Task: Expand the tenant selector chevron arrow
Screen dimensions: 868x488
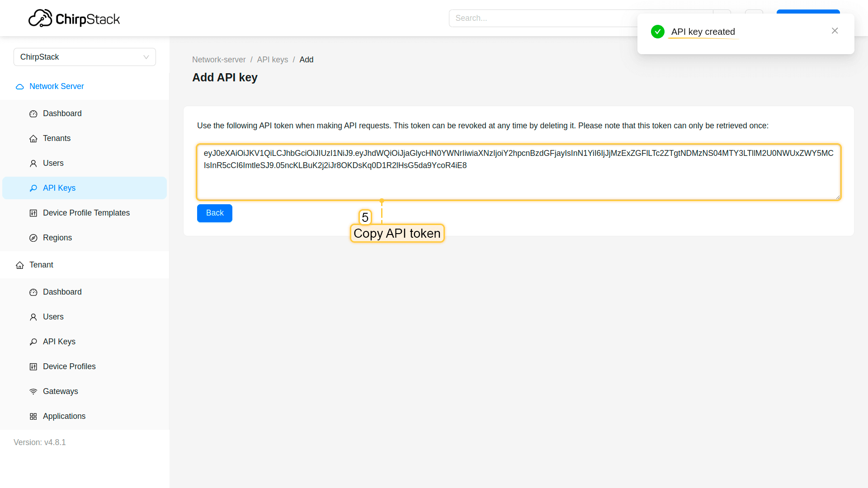Action: click(146, 57)
